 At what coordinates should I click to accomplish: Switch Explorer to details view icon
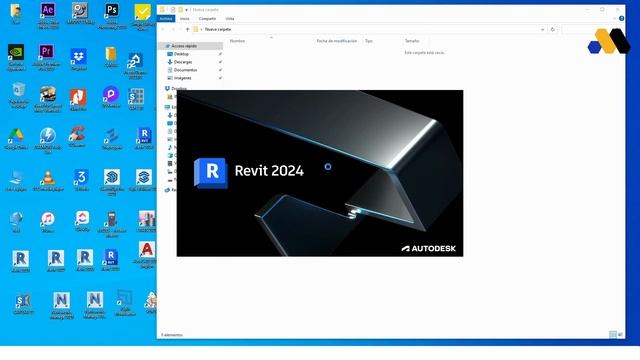(x=613, y=335)
